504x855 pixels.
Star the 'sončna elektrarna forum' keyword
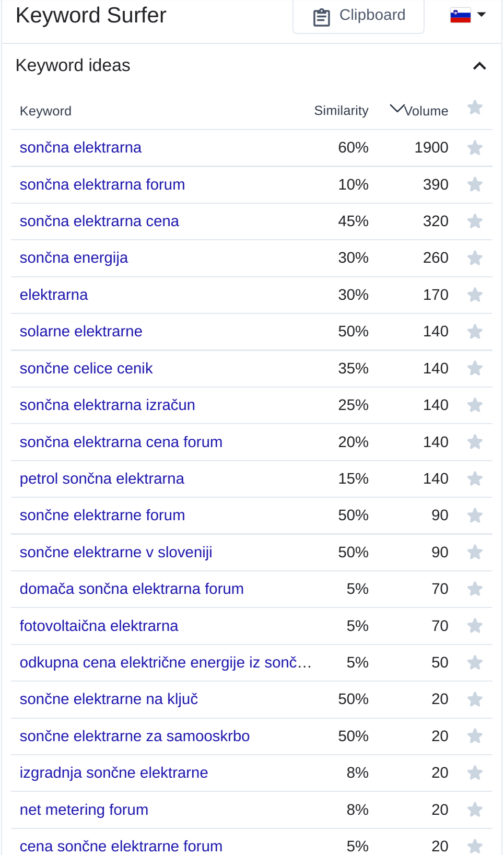(x=475, y=184)
